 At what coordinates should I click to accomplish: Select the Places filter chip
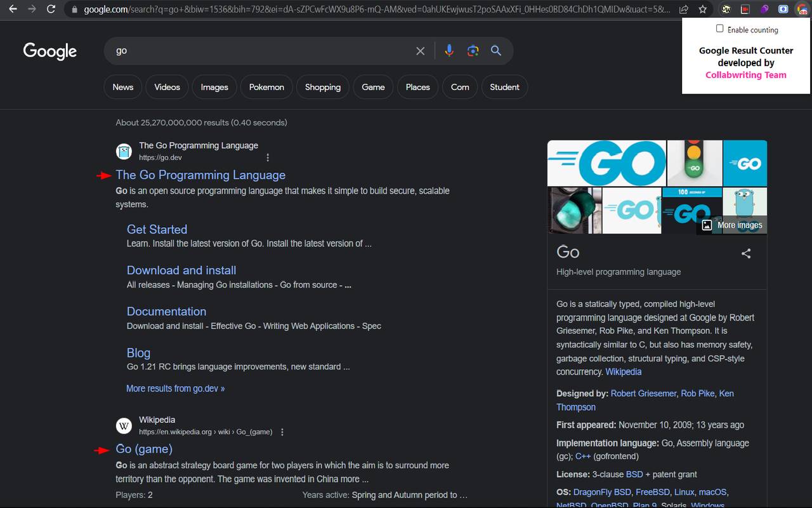[x=417, y=87]
